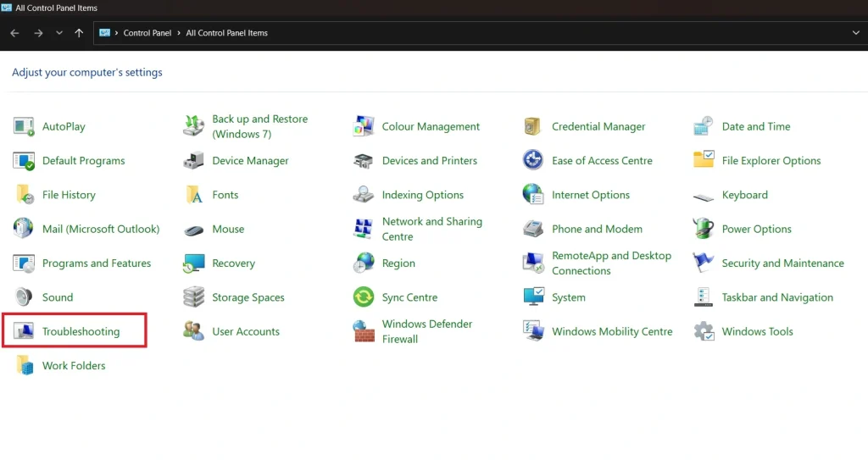
Task: Click the Default Programs icon
Action: tap(24, 160)
